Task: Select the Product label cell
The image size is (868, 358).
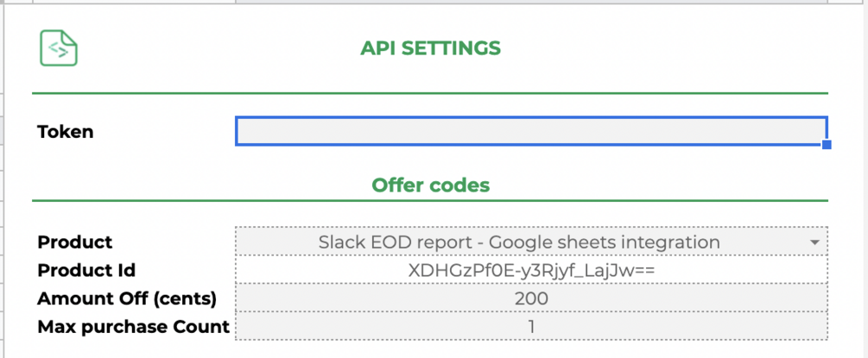Action: tap(75, 242)
